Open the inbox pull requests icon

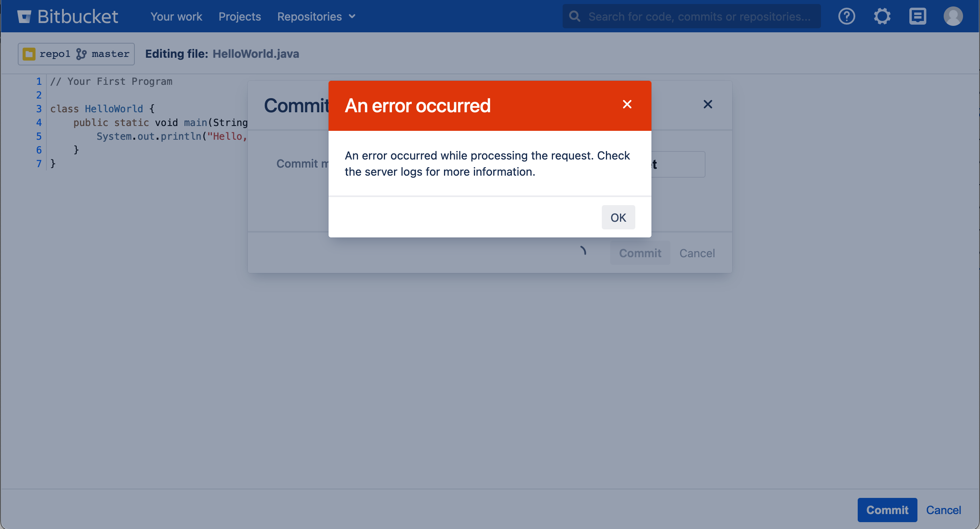(x=917, y=17)
